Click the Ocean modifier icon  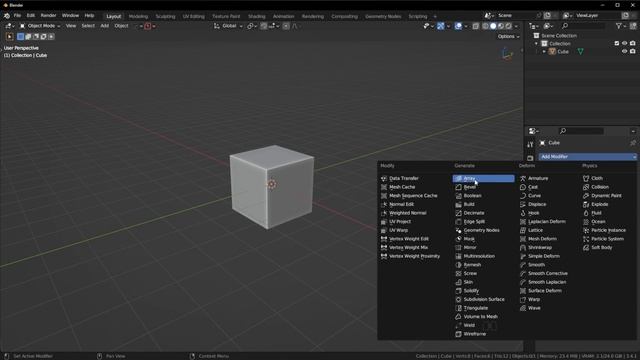[586, 222]
